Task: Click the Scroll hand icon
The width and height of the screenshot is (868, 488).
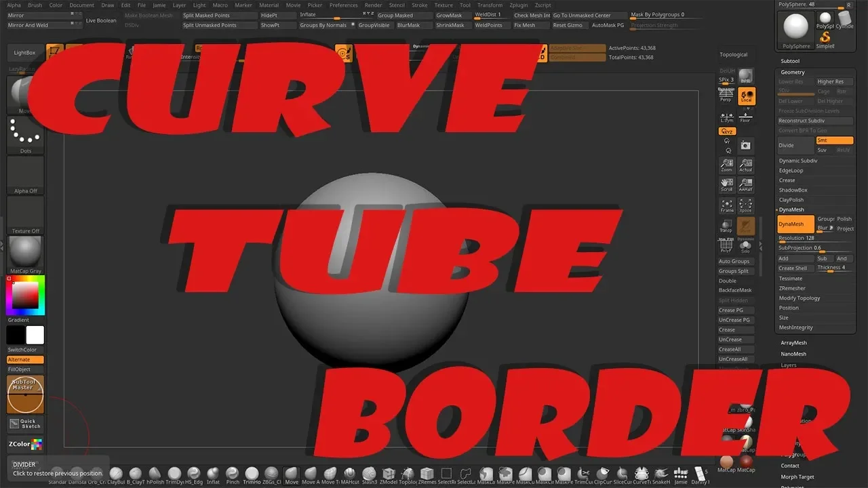Action: click(726, 185)
